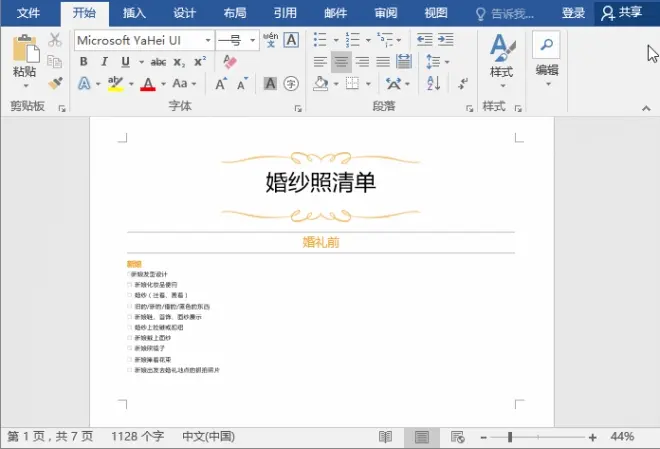This screenshot has height=449, width=660.
Task: Expand the multilevel list dropdown
Action: click(x=399, y=40)
